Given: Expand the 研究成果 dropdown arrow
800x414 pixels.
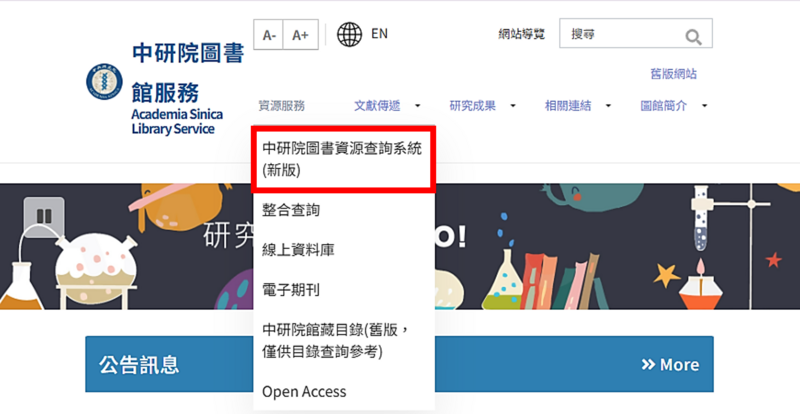Looking at the screenshot, I should pyautogui.click(x=513, y=106).
